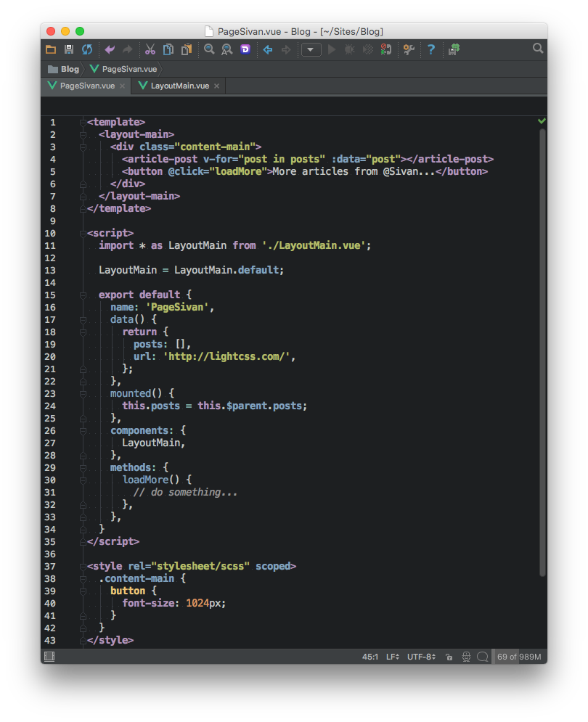Click the Help question mark icon
588x722 pixels.
[x=431, y=49]
